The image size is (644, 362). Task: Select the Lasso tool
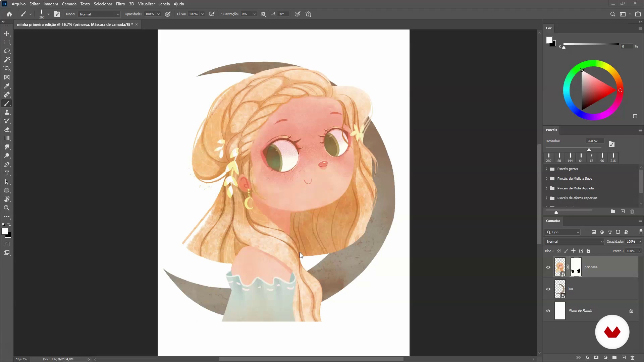pos(7,51)
